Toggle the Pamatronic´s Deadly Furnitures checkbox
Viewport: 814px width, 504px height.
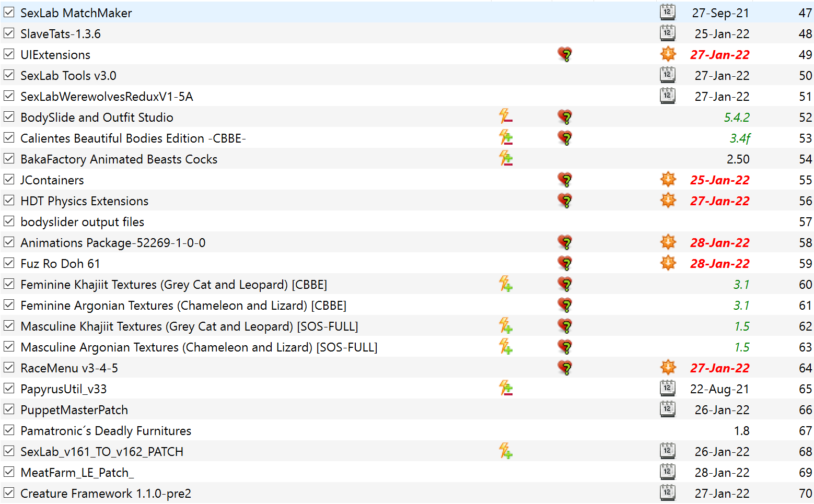coord(9,430)
